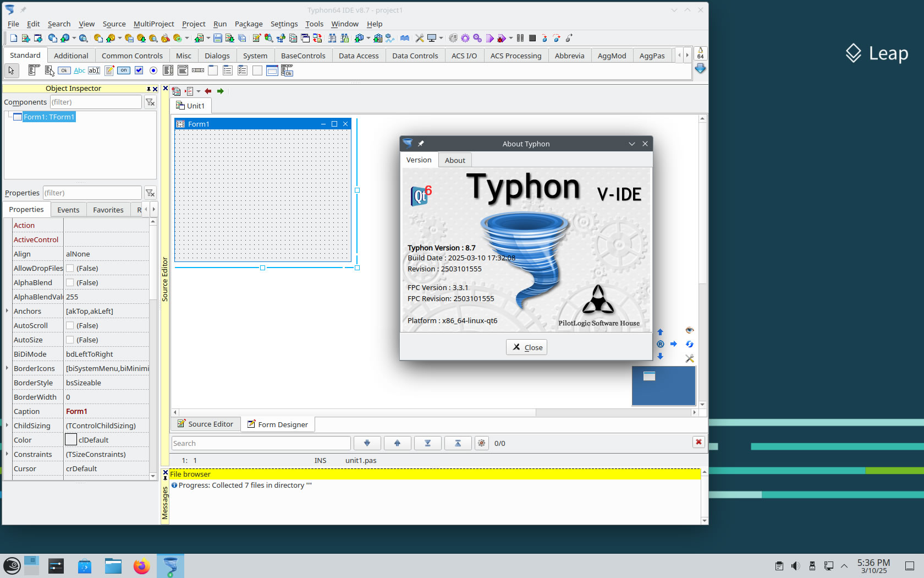Select the TEdit palette component
The image size is (924, 578).
point(94,70)
